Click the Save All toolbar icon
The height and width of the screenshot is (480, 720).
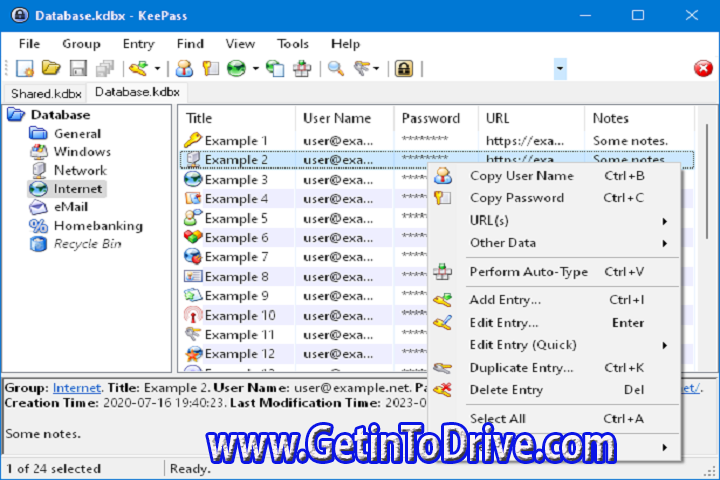pyautogui.click(x=105, y=69)
